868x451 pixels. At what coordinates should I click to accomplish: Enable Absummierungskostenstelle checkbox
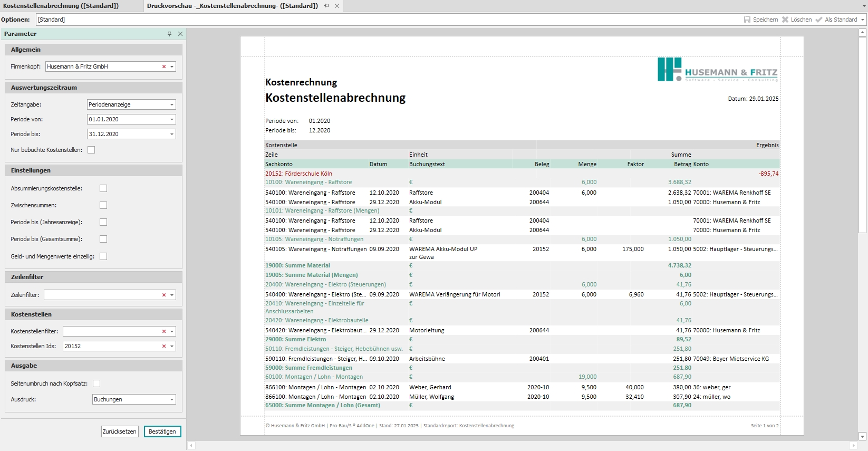point(103,188)
